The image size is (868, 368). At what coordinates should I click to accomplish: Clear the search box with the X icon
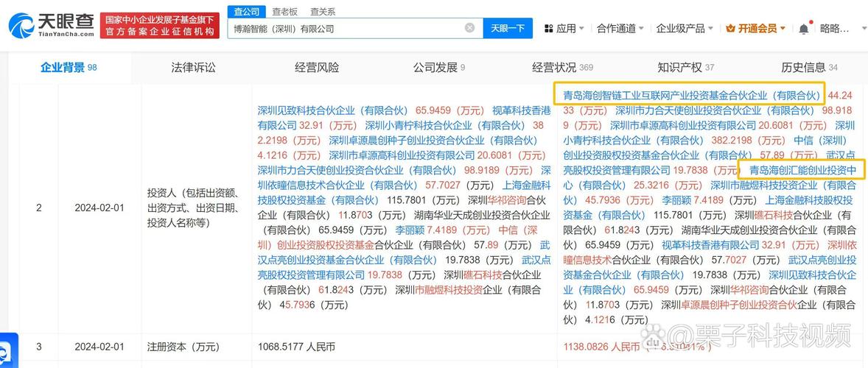click(x=469, y=28)
